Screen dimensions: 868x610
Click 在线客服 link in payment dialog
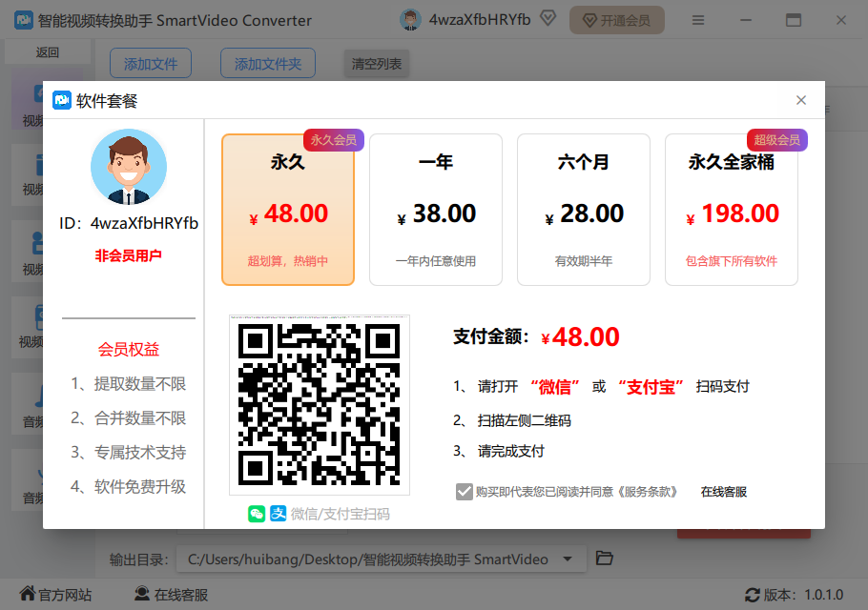724,492
